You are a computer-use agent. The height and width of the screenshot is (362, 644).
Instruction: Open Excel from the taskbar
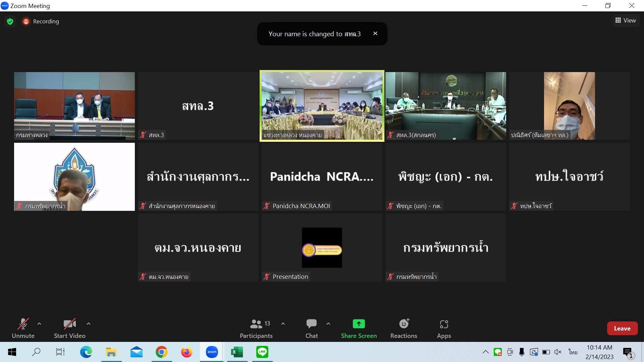coord(237,352)
